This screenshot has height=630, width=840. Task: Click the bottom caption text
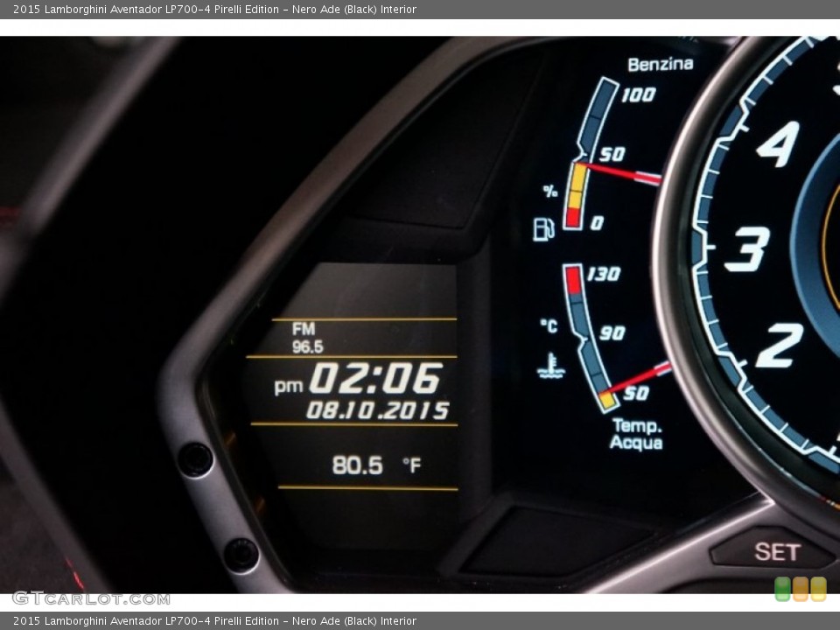pyautogui.click(x=214, y=621)
